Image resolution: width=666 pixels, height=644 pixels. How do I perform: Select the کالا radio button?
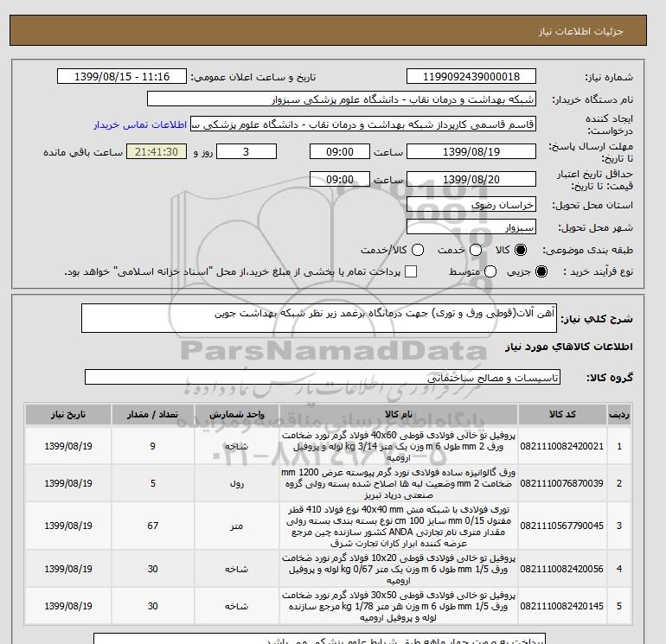pyautogui.click(x=521, y=250)
